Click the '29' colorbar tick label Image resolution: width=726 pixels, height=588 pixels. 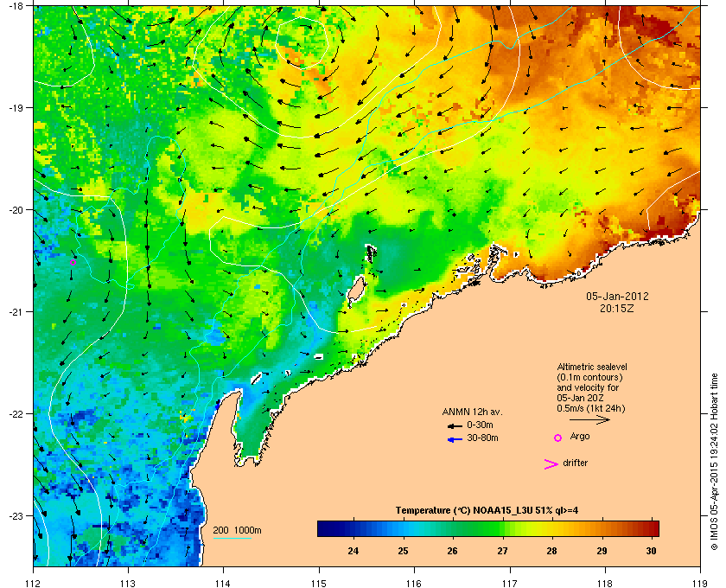(602, 551)
